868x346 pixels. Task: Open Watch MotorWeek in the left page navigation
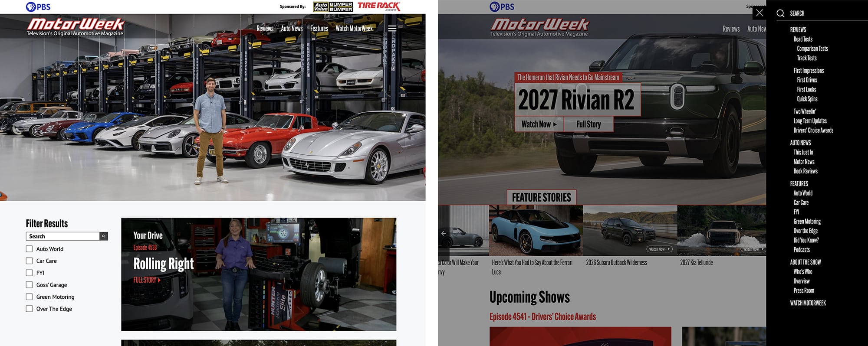coord(354,29)
